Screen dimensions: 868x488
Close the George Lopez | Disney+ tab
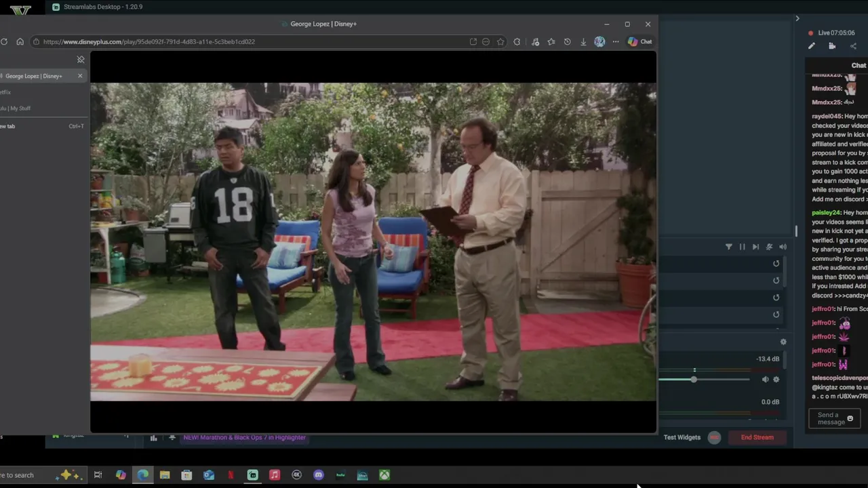pos(80,76)
